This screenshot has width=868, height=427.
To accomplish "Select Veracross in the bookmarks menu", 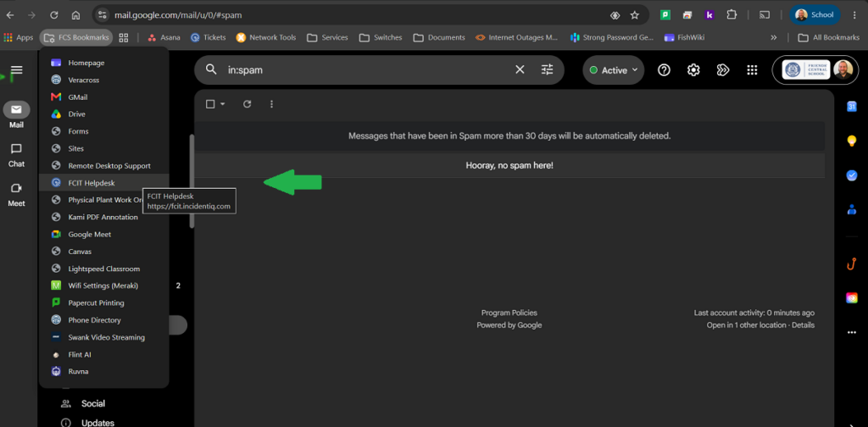I will (x=104, y=80).
